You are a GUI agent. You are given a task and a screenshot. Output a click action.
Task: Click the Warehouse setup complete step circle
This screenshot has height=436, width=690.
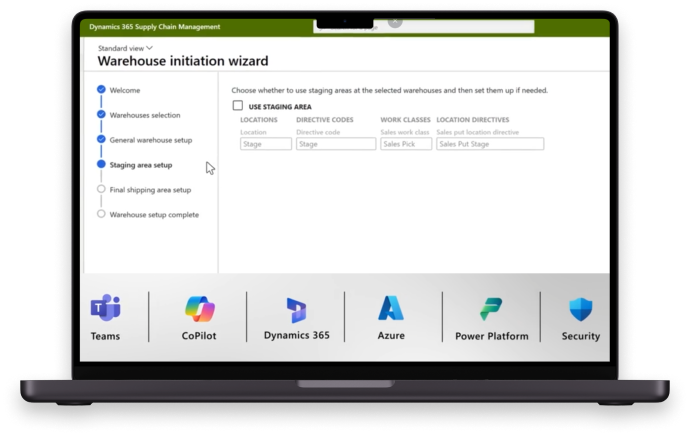(x=101, y=214)
